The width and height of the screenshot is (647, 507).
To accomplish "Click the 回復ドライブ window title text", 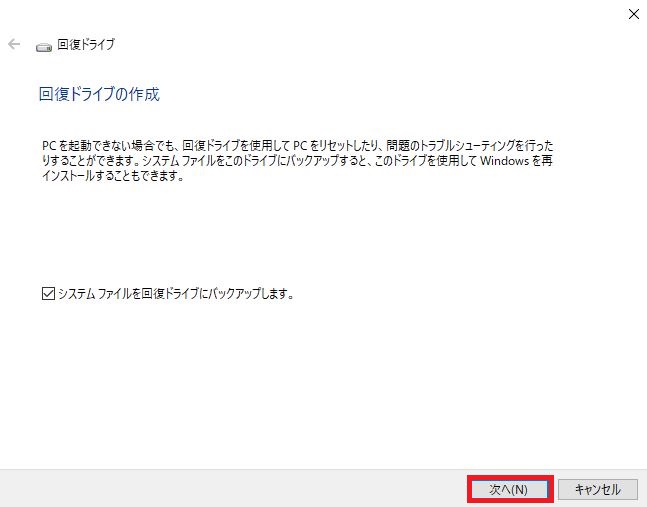I will [86, 44].
